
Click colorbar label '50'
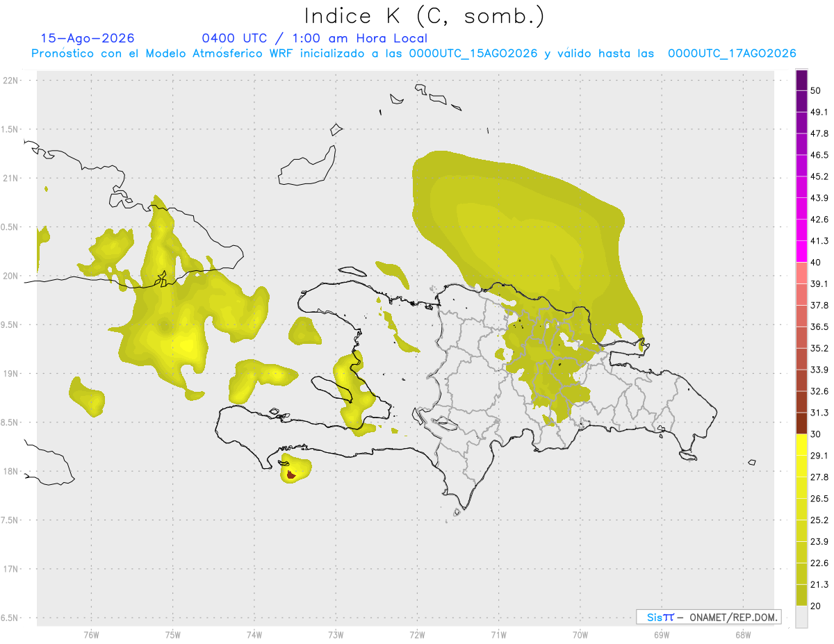coord(815,91)
